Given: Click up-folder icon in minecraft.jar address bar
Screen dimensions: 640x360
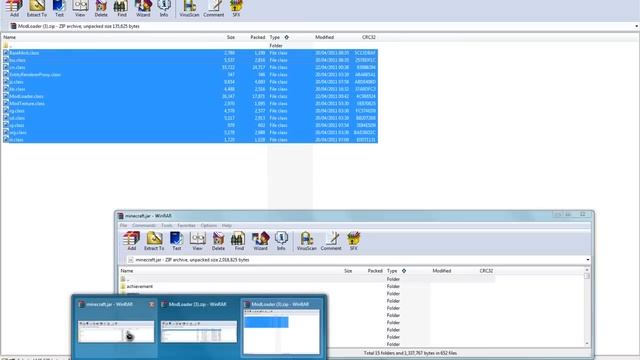Looking at the screenshot, I should tap(131, 260).
